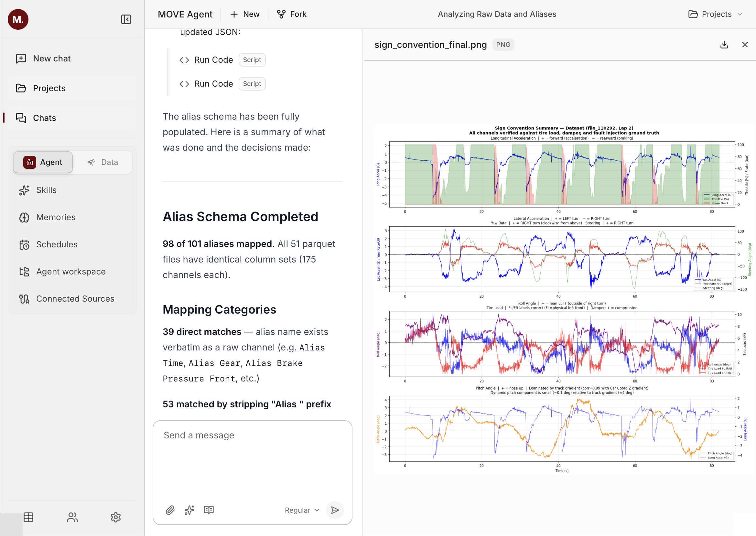Open the Projects dropdown top right

coord(715,14)
